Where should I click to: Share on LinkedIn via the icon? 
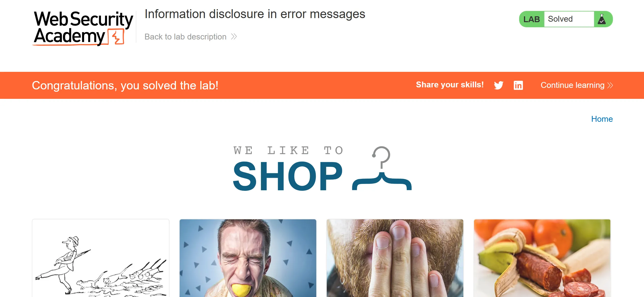click(x=518, y=85)
